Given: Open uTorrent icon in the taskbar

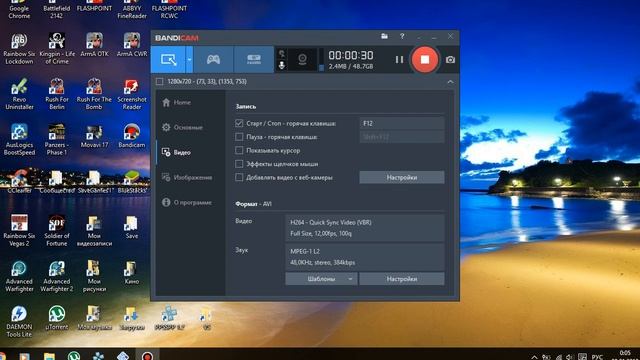Looking at the screenshot, I should [74, 356].
